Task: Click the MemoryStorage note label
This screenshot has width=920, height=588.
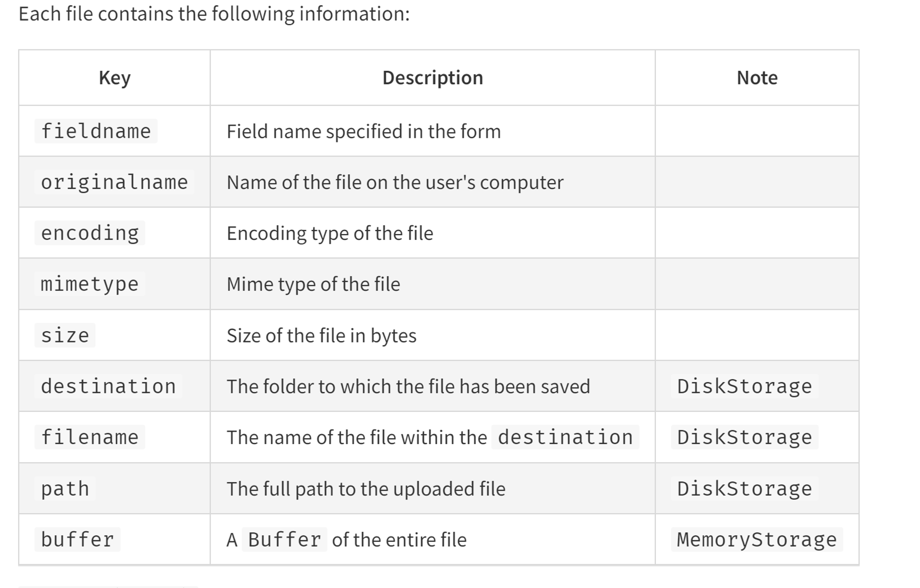Action: tap(757, 539)
